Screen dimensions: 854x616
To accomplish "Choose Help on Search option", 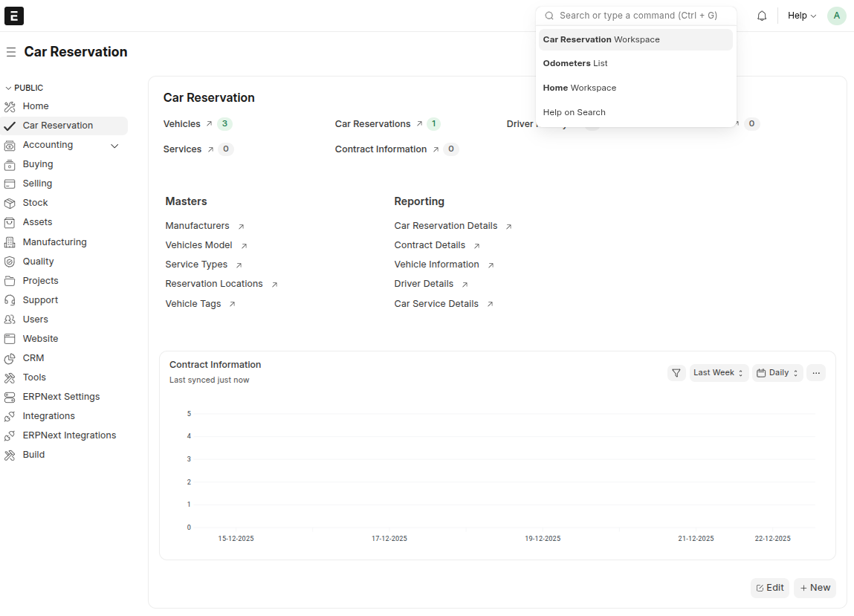I will [635, 113].
